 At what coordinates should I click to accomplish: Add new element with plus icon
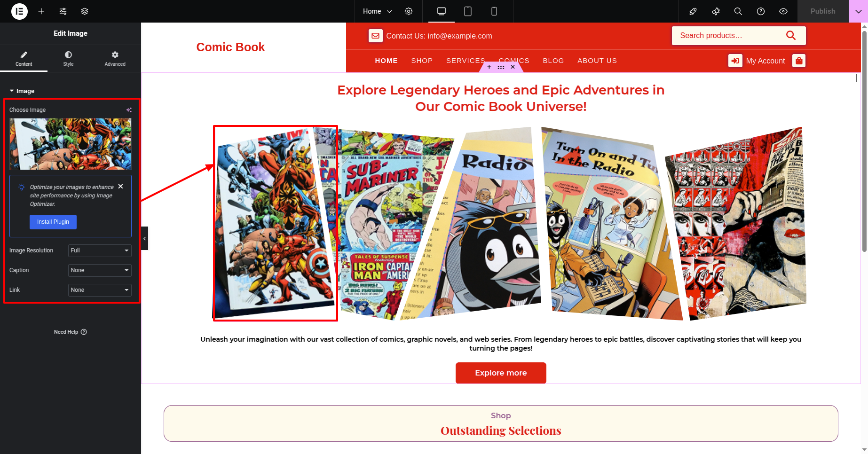pos(41,11)
